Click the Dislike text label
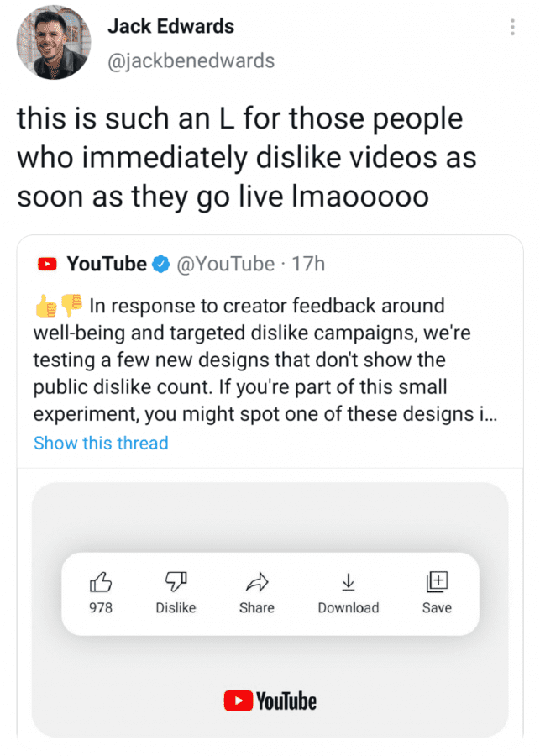The width and height of the screenshot is (540, 756). coord(176,607)
